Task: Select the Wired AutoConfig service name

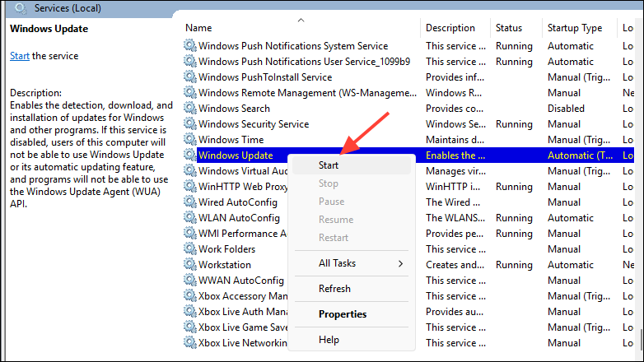Action: pos(238,202)
